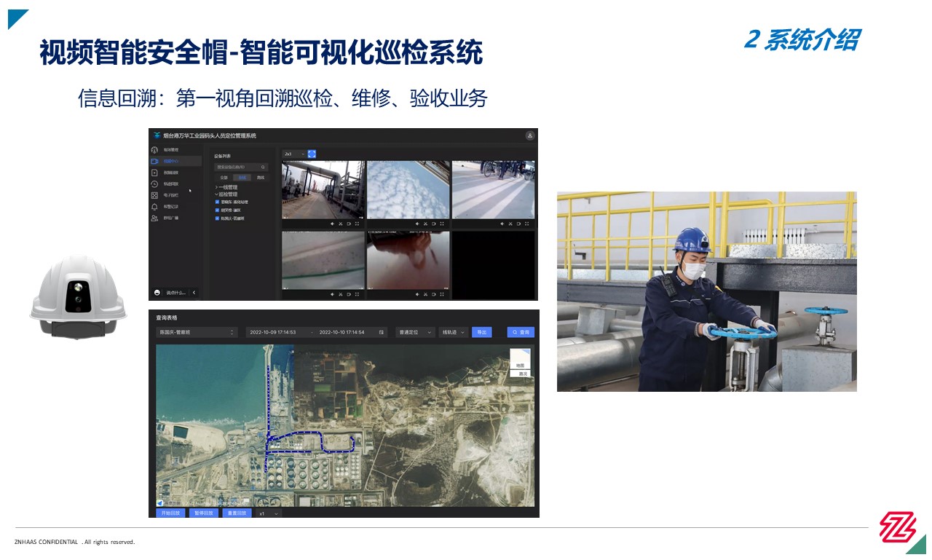Uncheck the first device checkbox under 巡检管理
Viewport: 932px width, 560px height.
(217, 202)
